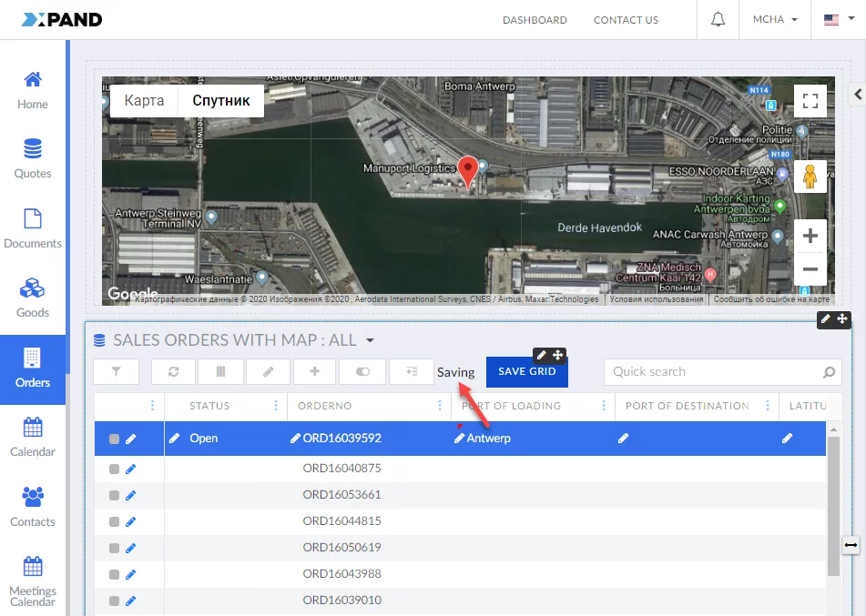Click the add new row plus button

[315, 371]
